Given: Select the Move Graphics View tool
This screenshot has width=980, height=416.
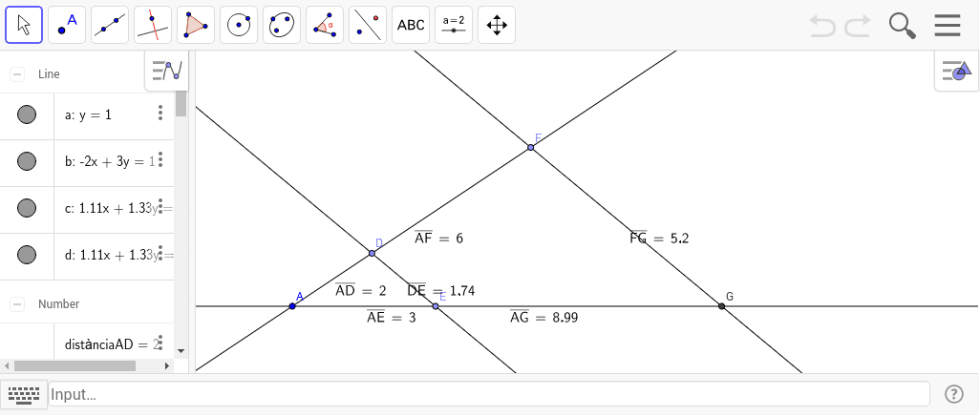Looking at the screenshot, I should [x=497, y=25].
